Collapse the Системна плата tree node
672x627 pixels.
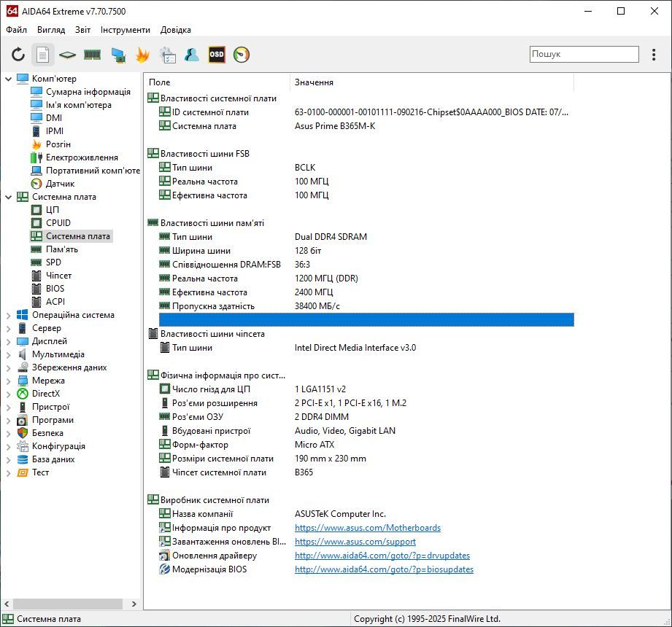[x=8, y=197]
